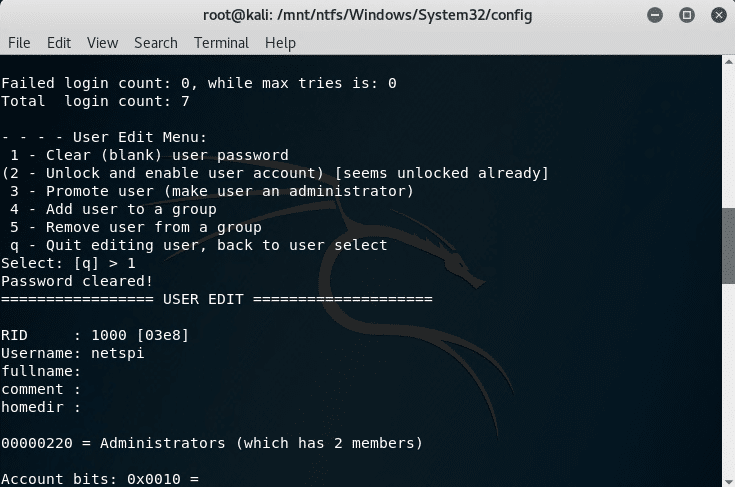Open the Search menu
This screenshot has width=735, height=487.
pyautogui.click(x=156, y=43)
